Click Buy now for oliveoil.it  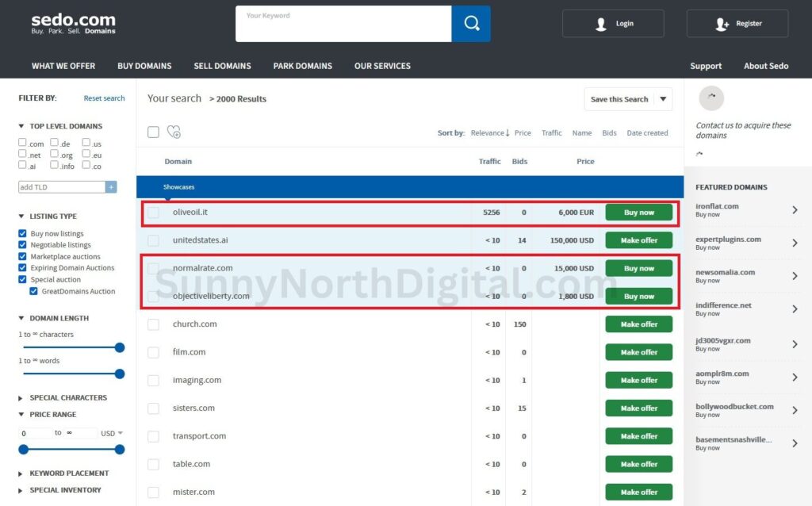tap(638, 213)
